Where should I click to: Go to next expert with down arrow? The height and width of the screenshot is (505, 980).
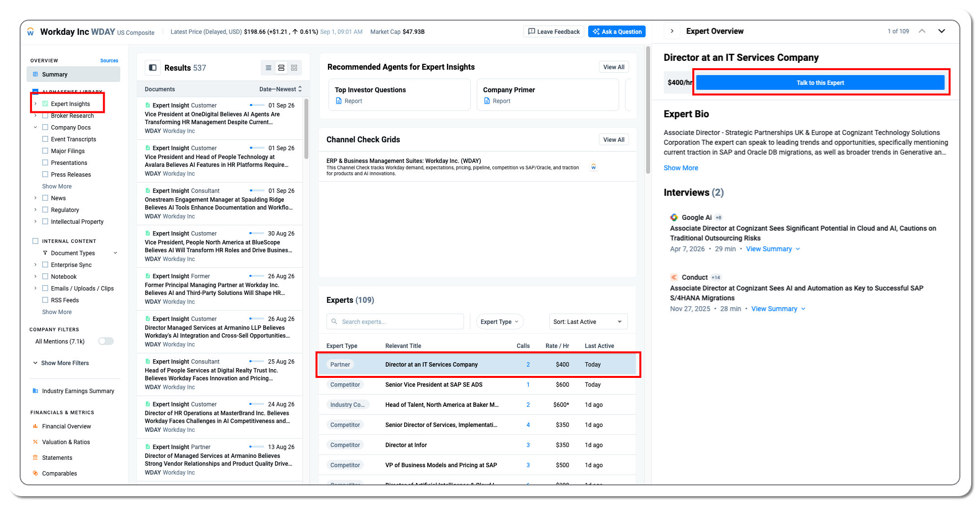coord(942,31)
